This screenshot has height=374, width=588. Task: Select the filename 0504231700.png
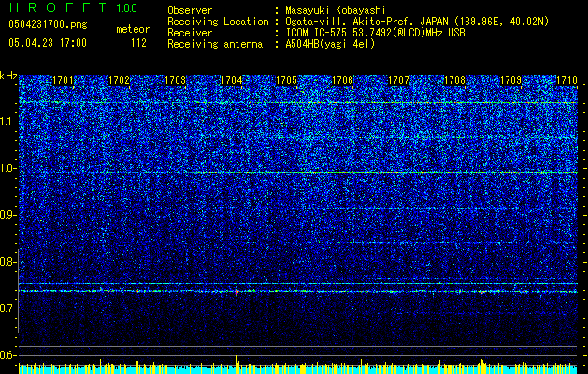point(48,24)
